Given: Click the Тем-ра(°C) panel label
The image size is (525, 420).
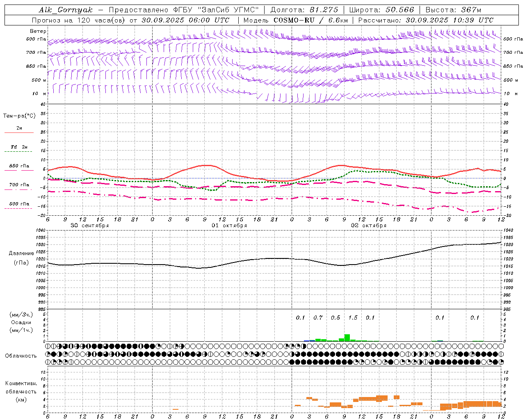Looking at the screenshot, I should coord(19,116).
